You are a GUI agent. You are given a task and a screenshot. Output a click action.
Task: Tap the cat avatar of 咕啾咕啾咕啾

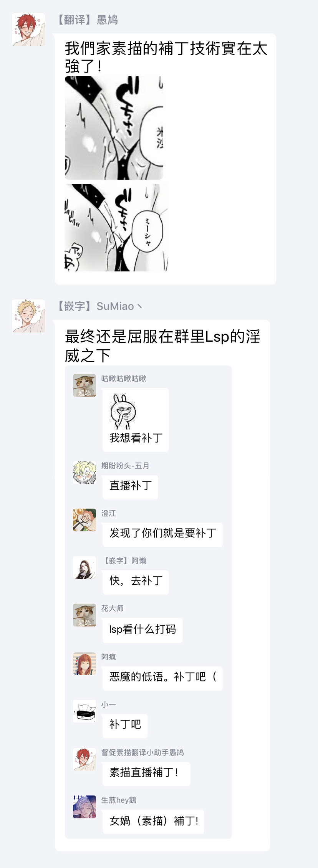[x=84, y=385]
